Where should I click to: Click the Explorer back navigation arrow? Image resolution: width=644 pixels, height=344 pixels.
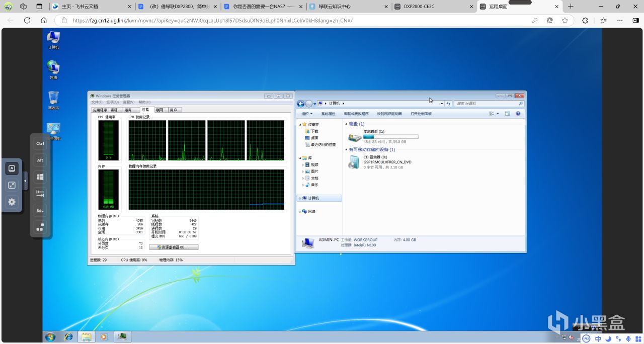(x=301, y=104)
